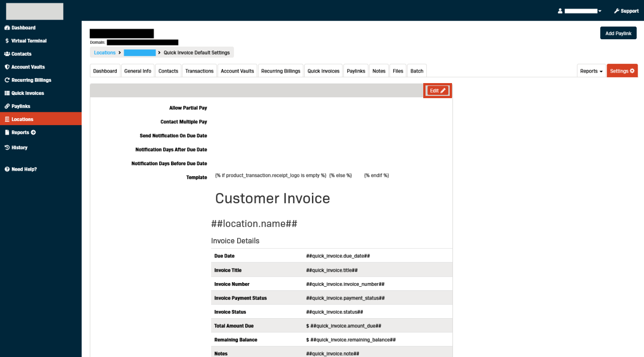This screenshot has height=357, width=644.
Task: Click the Locations breadcrumb link
Action: click(x=105, y=52)
